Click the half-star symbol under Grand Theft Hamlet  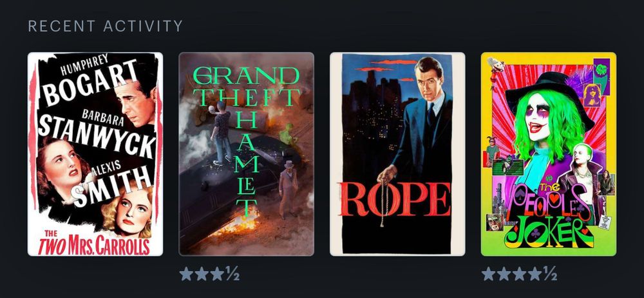tap(232, 273)
